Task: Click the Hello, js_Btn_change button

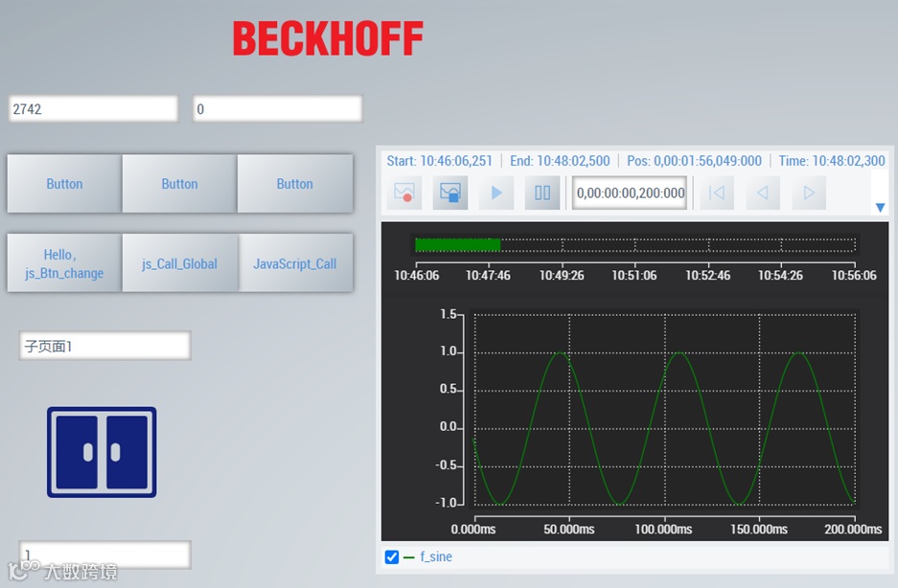Action: [64, 263]
